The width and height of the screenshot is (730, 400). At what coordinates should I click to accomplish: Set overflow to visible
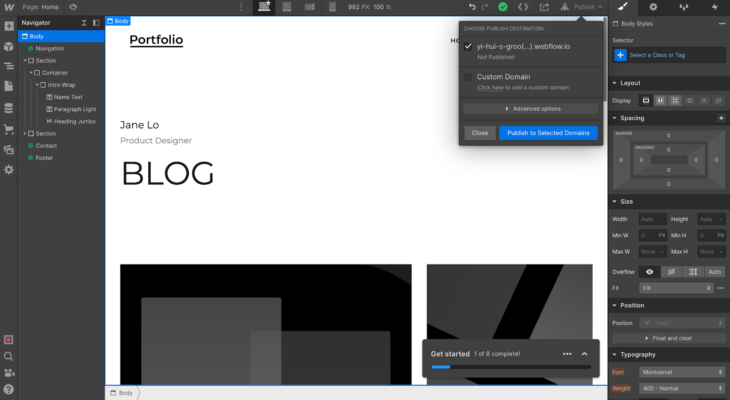[x=649, y=272]
